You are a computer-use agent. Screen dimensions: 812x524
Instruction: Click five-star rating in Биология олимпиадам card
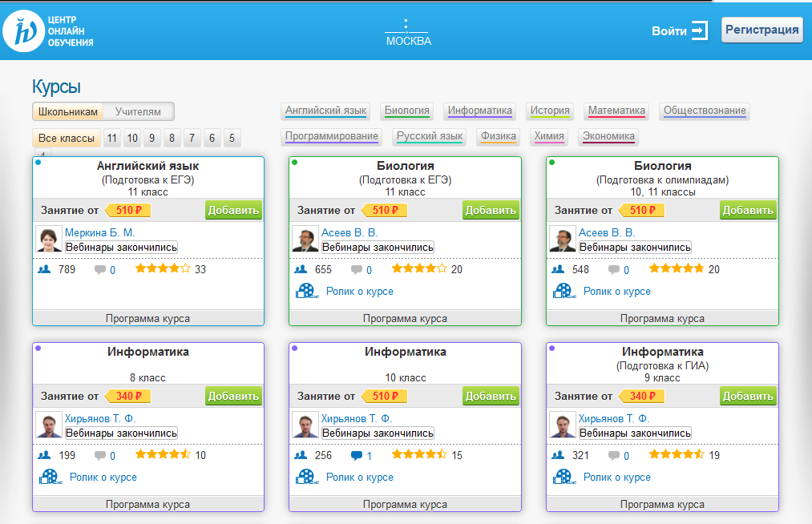point(677,268)
